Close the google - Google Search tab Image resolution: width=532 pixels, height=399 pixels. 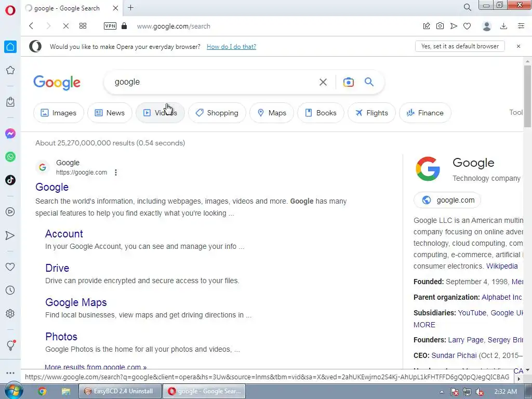[116, 8]
